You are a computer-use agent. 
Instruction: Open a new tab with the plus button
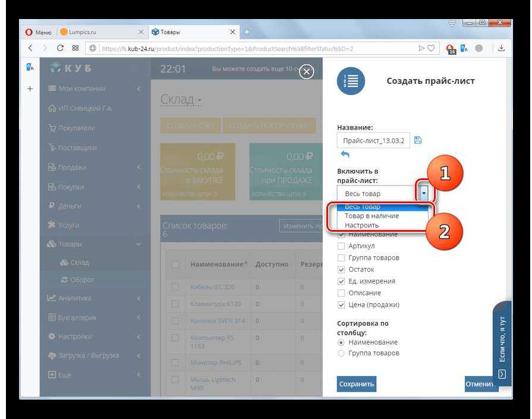[247, 32]
